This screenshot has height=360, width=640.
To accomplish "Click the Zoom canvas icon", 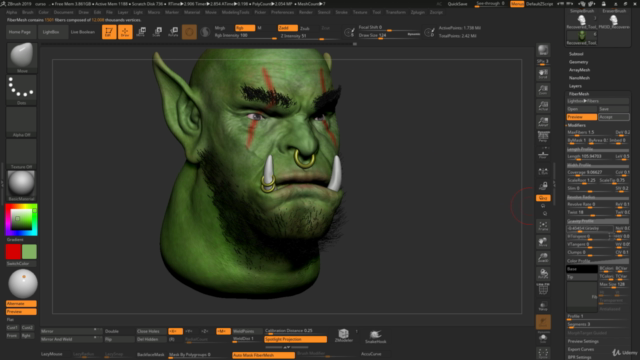I will 543,90.
